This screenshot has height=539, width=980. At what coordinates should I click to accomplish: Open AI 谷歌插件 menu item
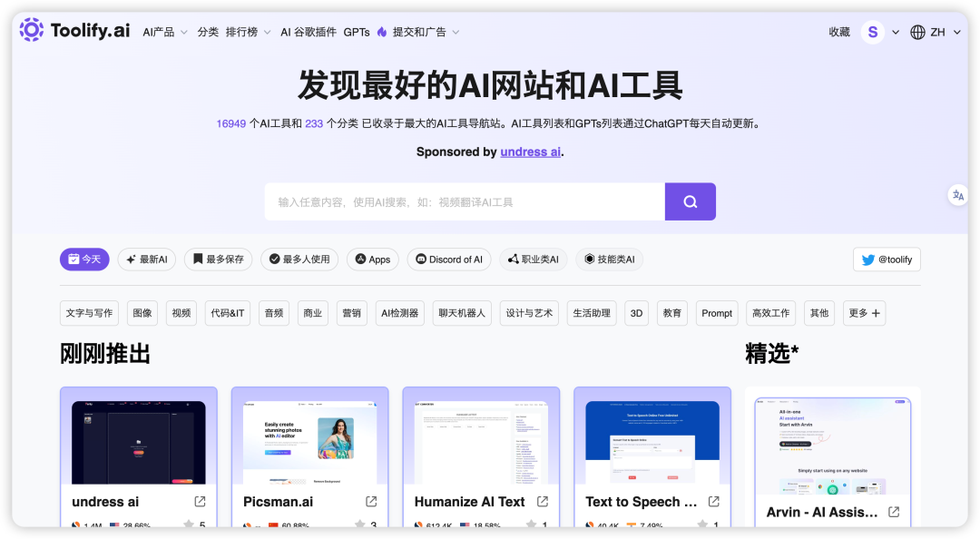[309, 32]
